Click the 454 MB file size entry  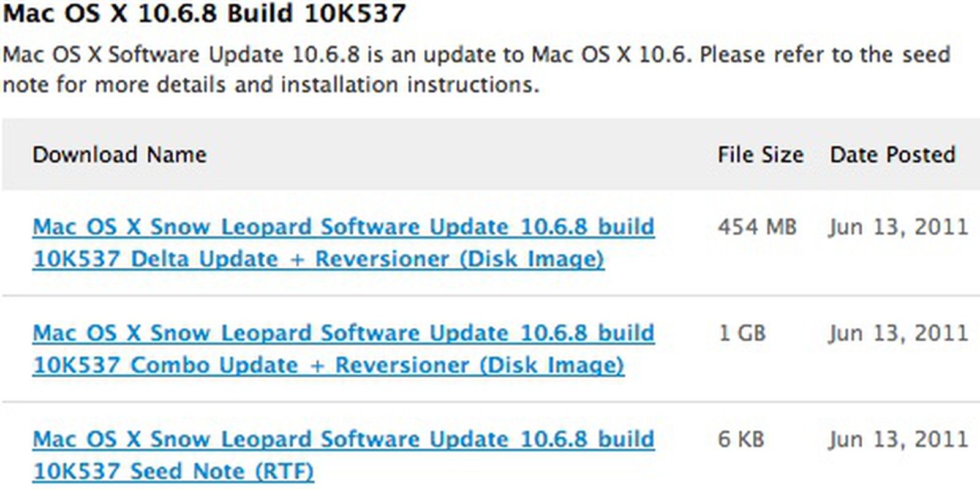click(758, 227)
